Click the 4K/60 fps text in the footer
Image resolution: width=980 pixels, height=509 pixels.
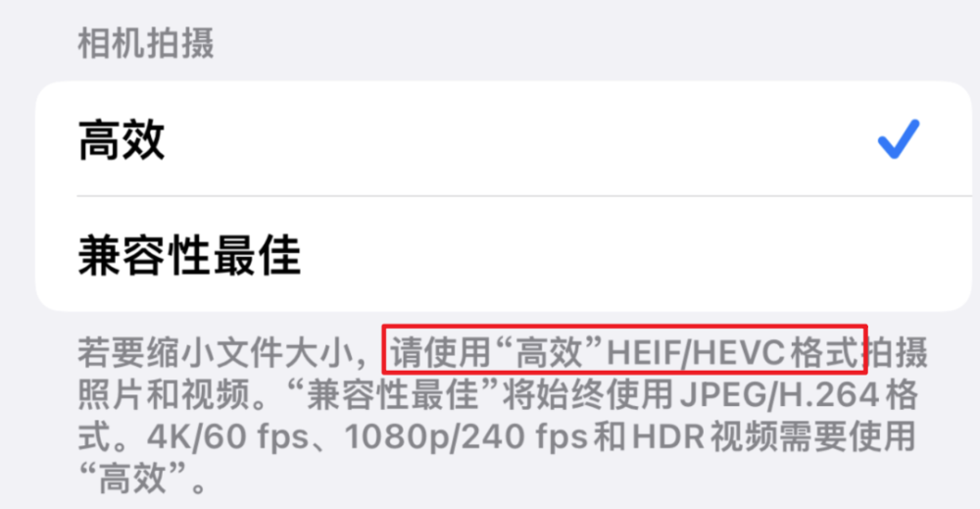click(228, 436)
